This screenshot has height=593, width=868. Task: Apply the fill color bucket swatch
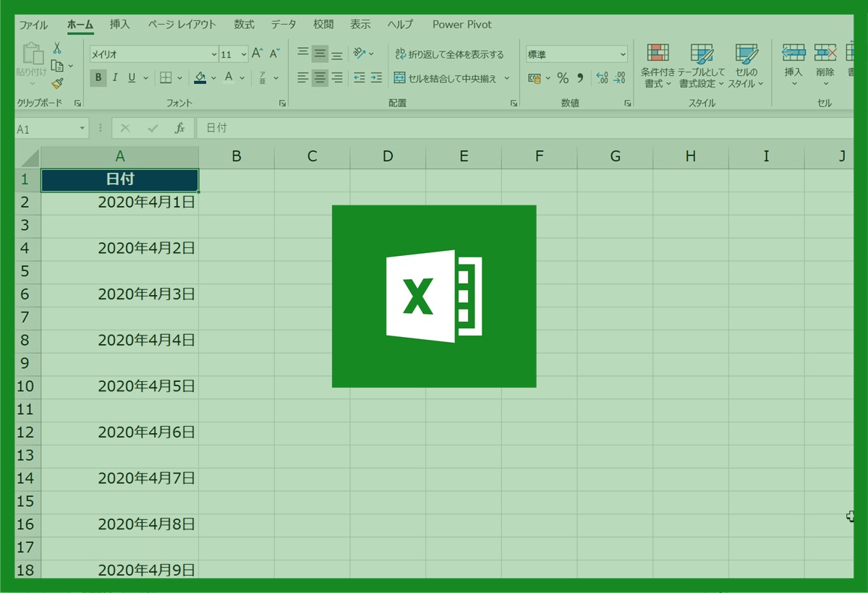coord(200,78)
